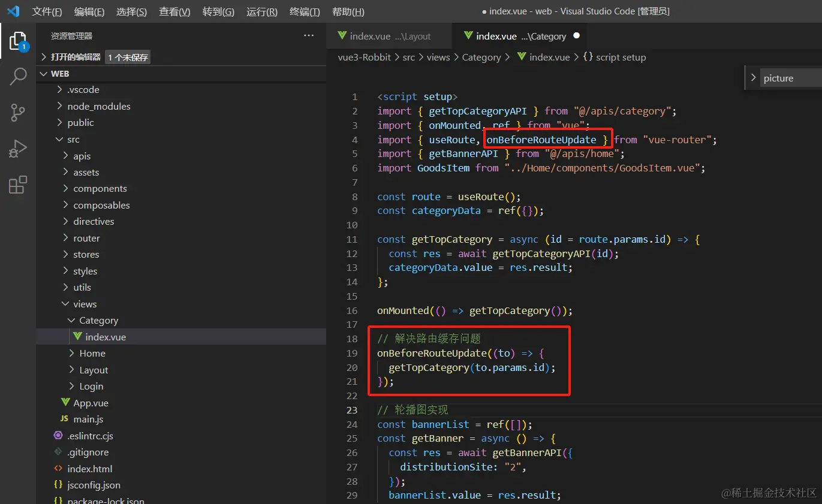Open the Explorer view in activity bar
The height and width of the screenshot is (504, 822).
[x=18, y=41]
